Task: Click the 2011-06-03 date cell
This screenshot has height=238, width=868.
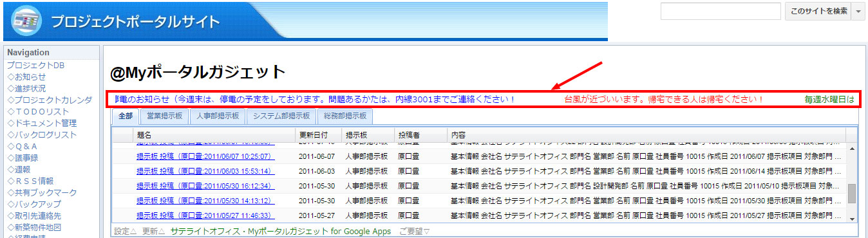Action: pos(318,171)
